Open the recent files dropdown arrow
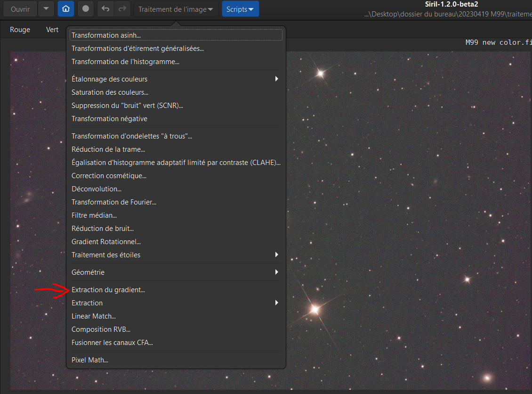Image resolution: width=532 pixels, height=394 pixels. pos(46,9)
